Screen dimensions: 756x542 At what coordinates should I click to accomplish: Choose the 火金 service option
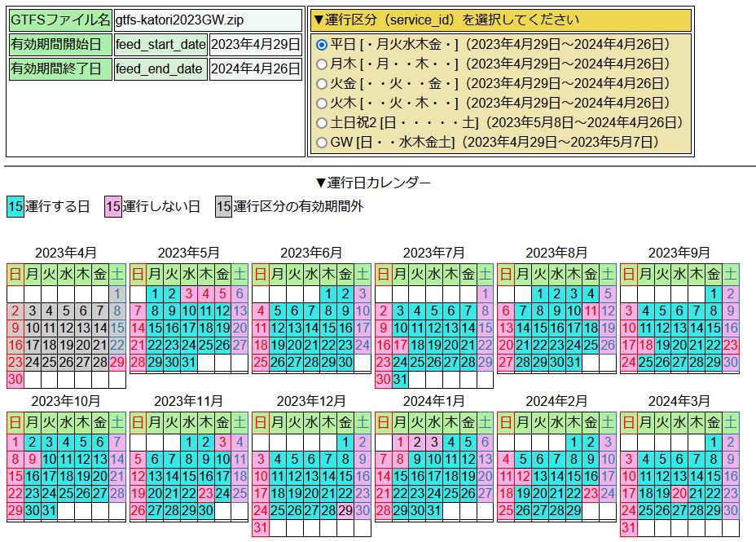(x=322, y=83)
